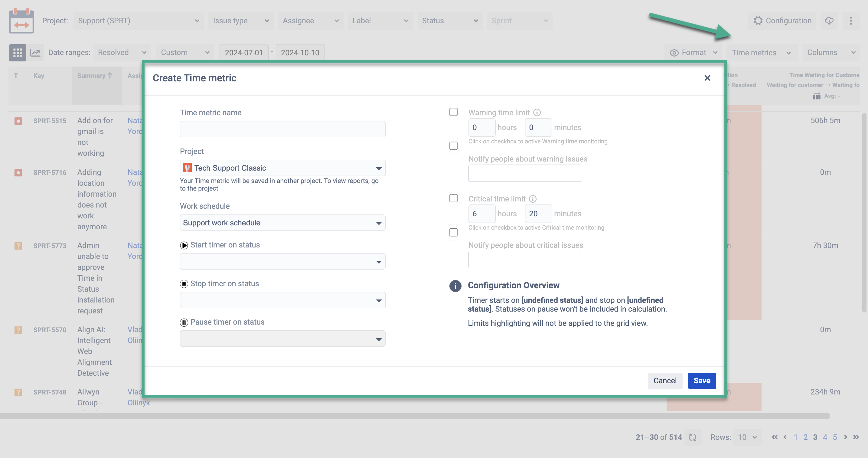This screenshot has width=868, height=458.
Task: Click the Start timer on status radio button icon
Action: 184,245
